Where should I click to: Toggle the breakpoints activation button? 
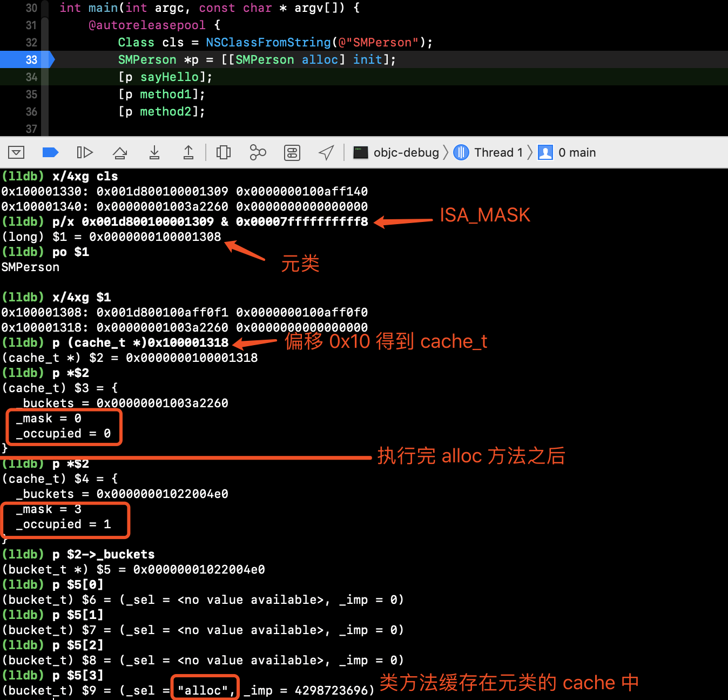click(x=50, y=153)
